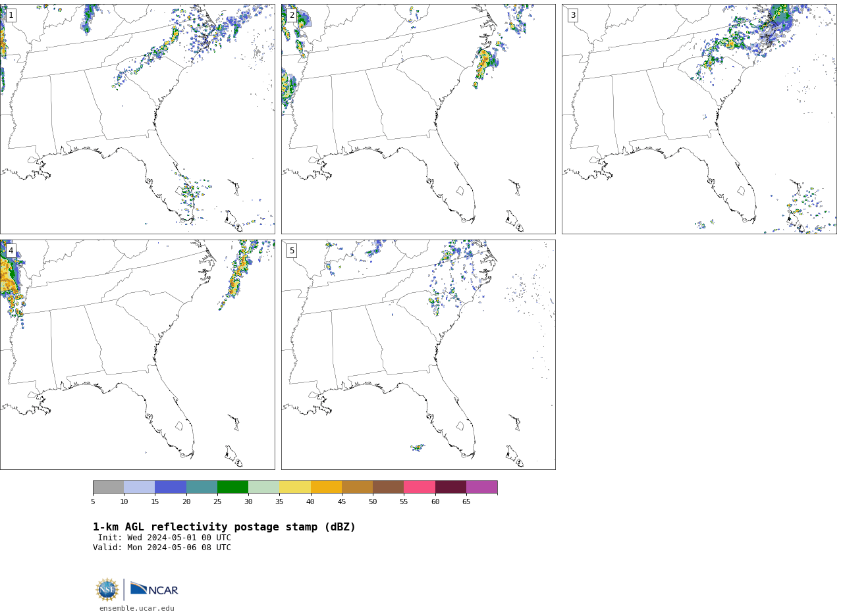Screen dimensions: 843x616
Task: Click the panel number 5 label
Action: click(x=292, y=251)
